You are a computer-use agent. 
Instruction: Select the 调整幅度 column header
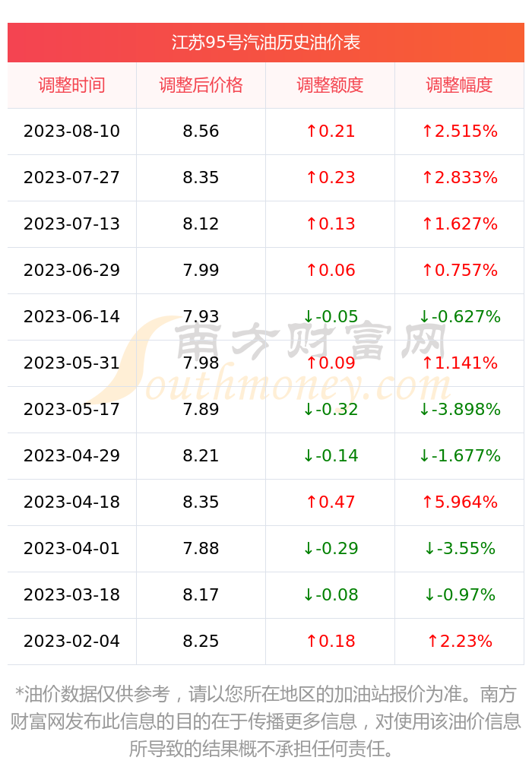click(459, 85)
